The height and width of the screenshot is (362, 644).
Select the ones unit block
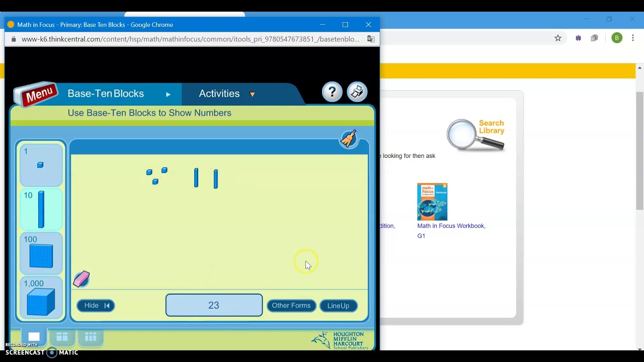click(41, 164)
